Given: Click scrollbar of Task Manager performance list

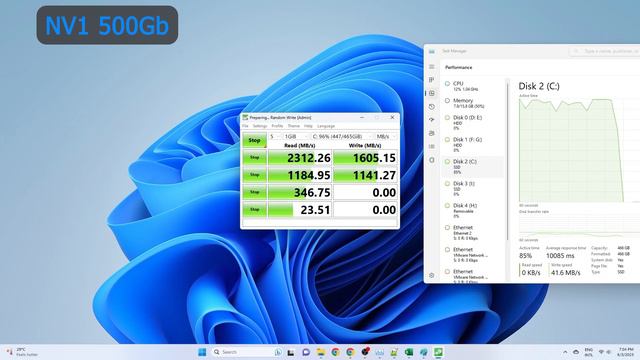Looking at the screenshot, I should (x=508, y=161).
